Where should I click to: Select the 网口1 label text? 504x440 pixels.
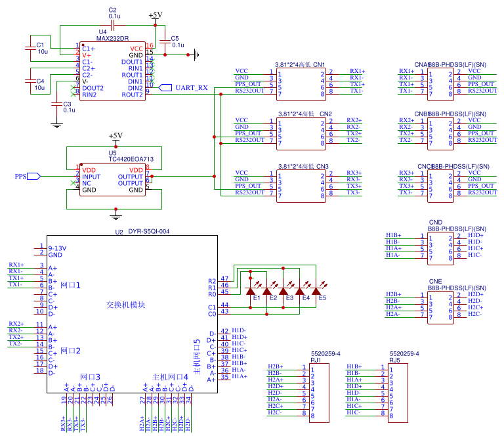[x=70, y=285]
